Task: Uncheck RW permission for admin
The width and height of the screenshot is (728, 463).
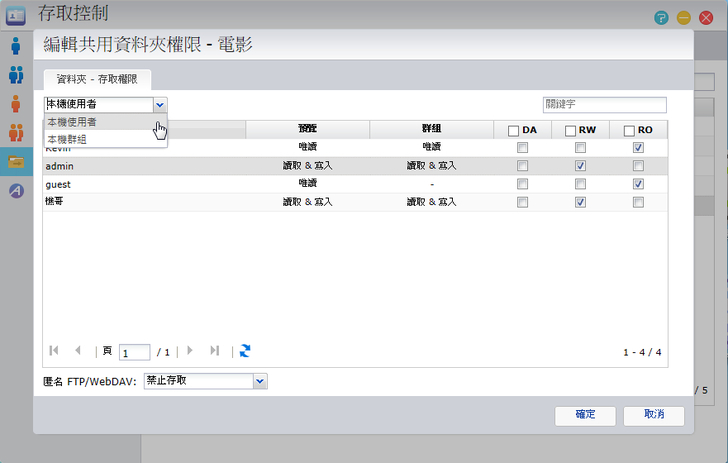Action: point(580,166)
